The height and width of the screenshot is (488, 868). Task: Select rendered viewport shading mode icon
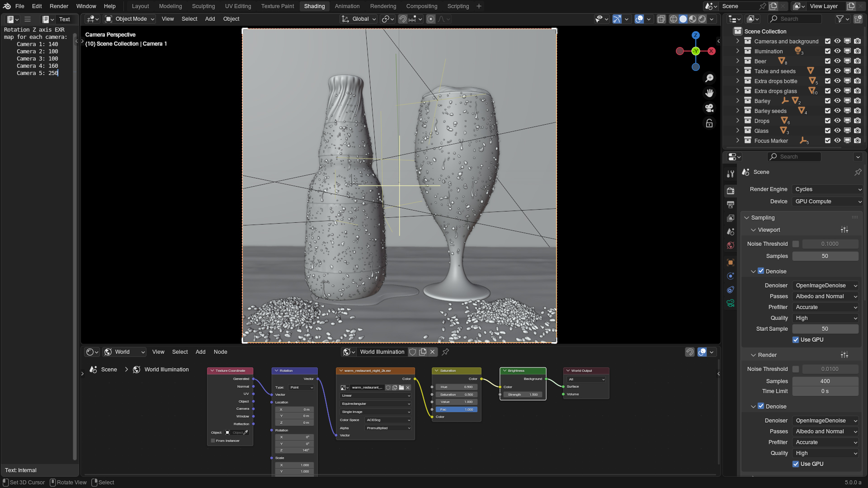tap(702, 19)
